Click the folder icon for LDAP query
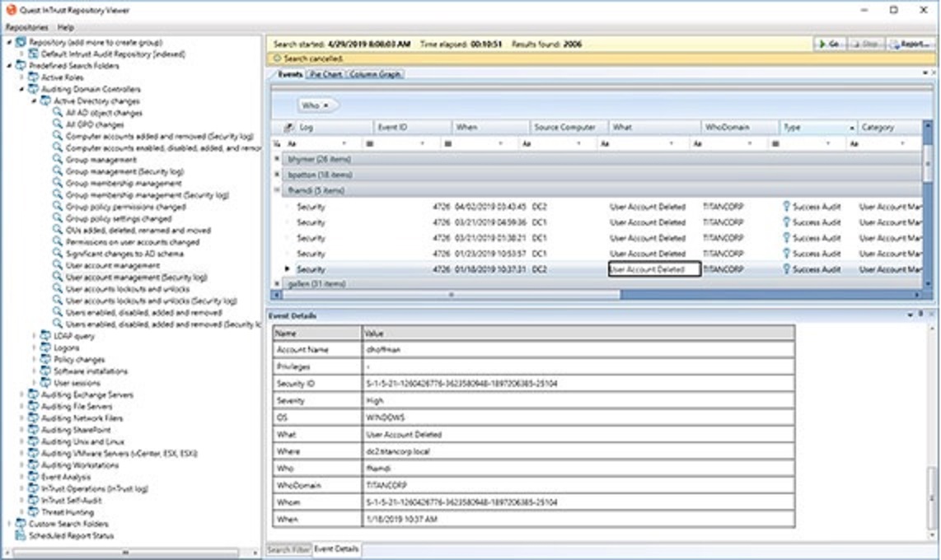Image resolution: width=941 pixels, height=560 pixels. tap(45, 336)
